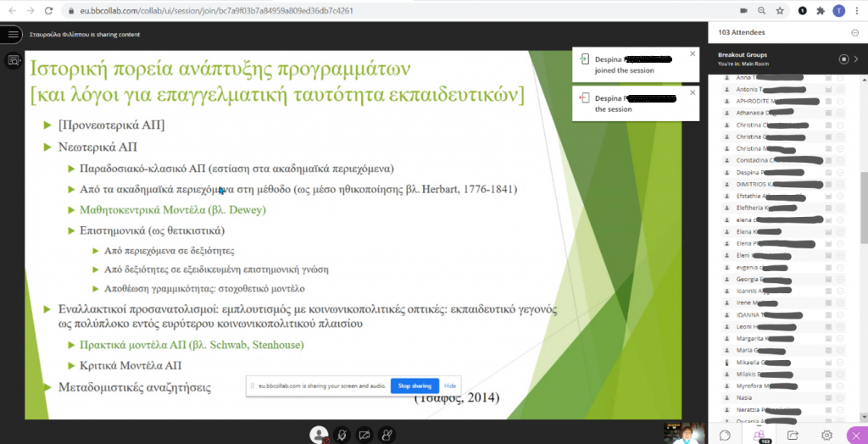Select attendee Ioannis in the list
The width and height of the screenshot is (868, 444).
coord(784,291)
